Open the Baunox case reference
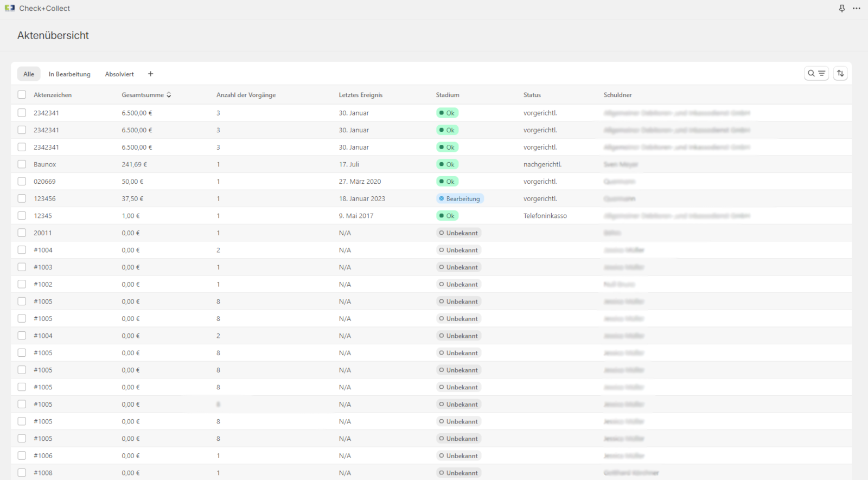Viewport: 868px width, 488px height. (45, 164)
